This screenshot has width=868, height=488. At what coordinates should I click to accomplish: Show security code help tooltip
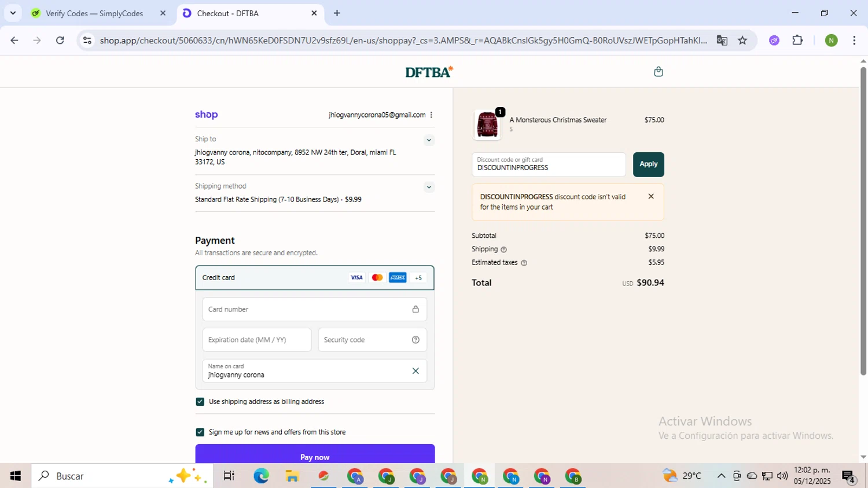[415, 340]
